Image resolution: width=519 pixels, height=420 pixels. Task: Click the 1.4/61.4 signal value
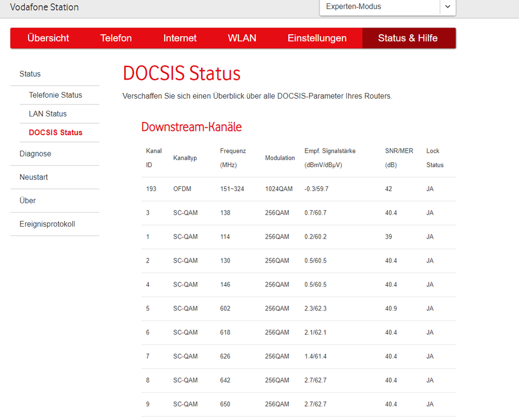315,357
